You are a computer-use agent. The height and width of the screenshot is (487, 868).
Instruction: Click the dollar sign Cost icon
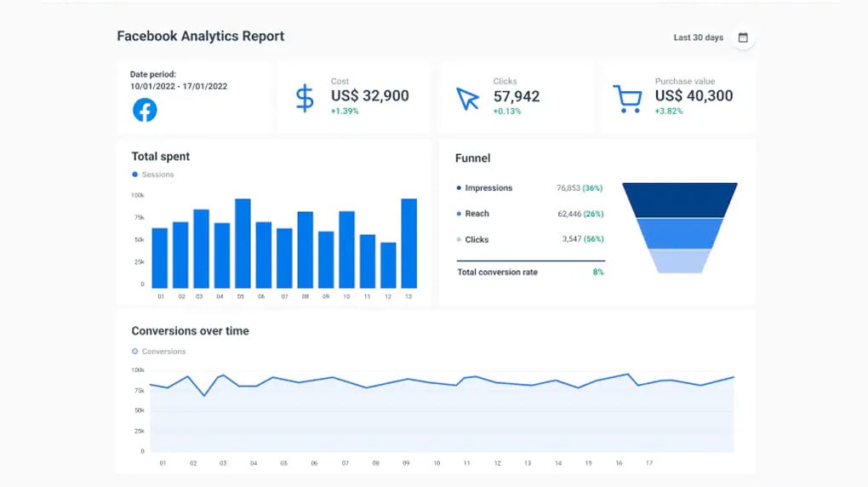304,98
